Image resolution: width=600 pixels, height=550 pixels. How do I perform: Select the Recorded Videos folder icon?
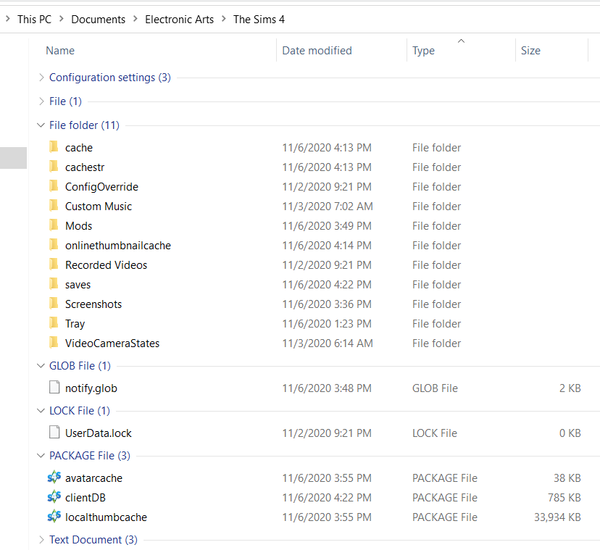point(54,264)
